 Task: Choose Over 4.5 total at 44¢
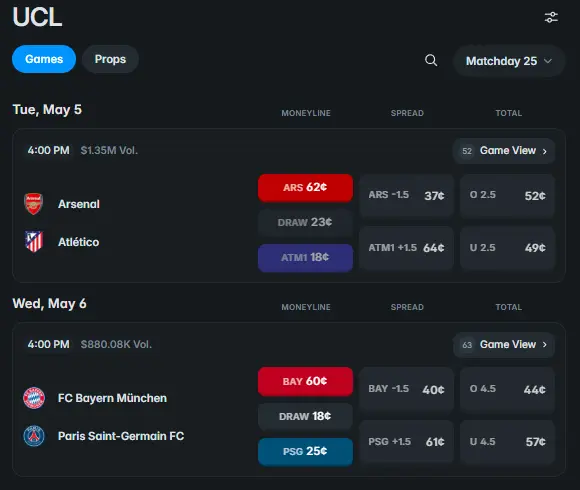[507, 389]
